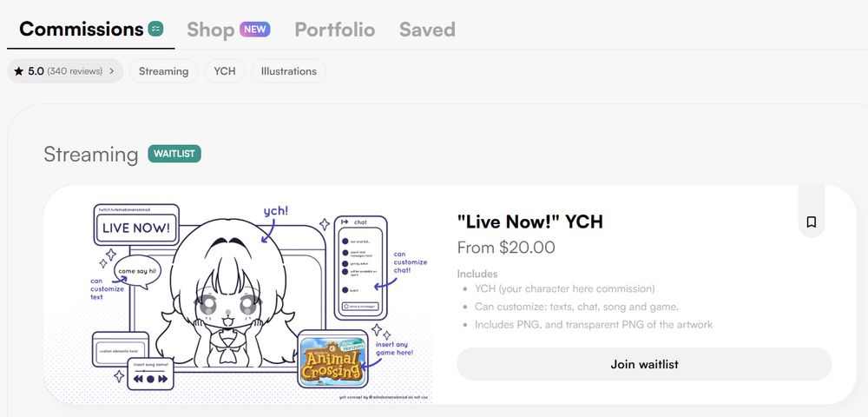868x417 pixels.
Task: Expand the 340 reviews chevron
Action: [x=112, y=71]
